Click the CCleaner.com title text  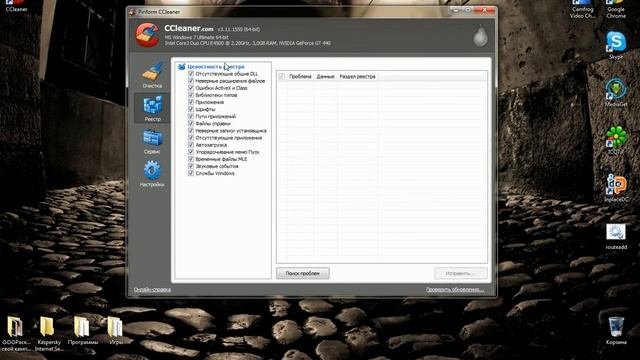pyautogui.click(x=189, y=29)
